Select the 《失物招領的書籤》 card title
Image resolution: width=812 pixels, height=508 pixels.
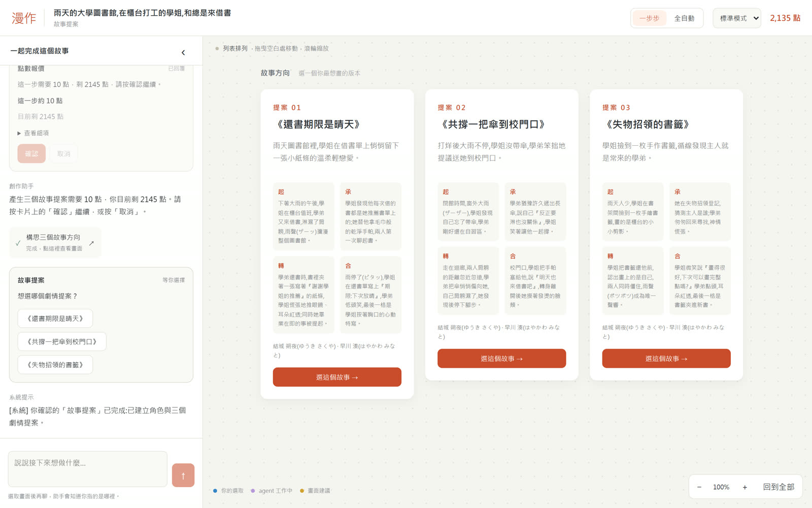click(648, 124)
